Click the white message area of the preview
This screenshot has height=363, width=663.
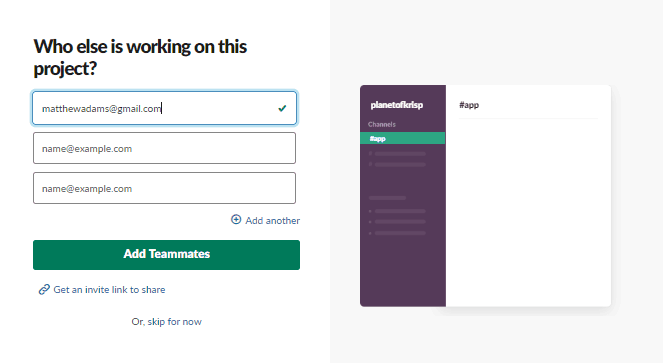pos(528,212)
